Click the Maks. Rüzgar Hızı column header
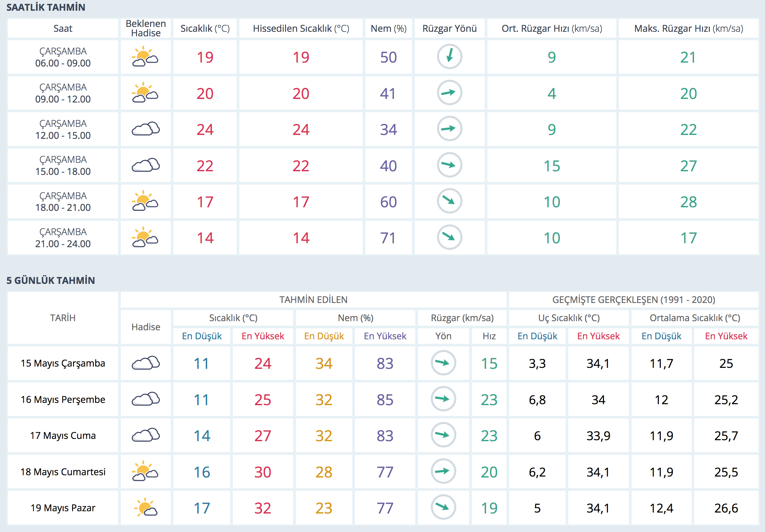 click(x=688, y=29)
